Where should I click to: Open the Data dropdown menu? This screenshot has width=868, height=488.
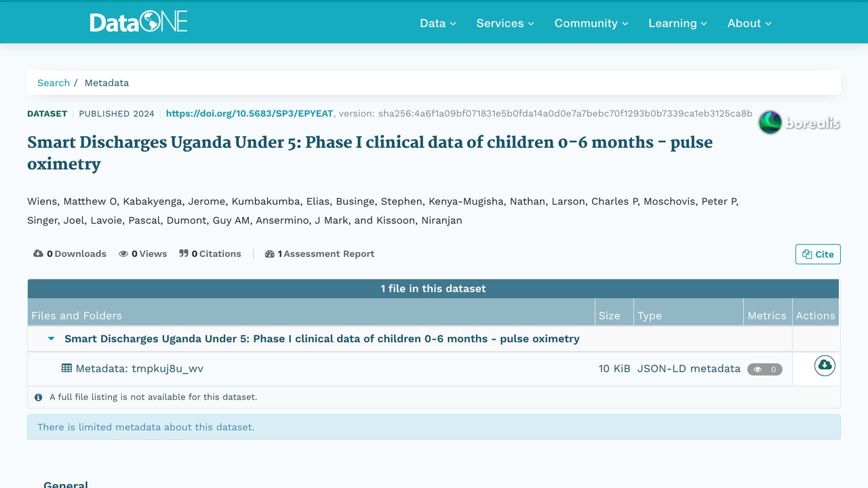click(438, 23)
